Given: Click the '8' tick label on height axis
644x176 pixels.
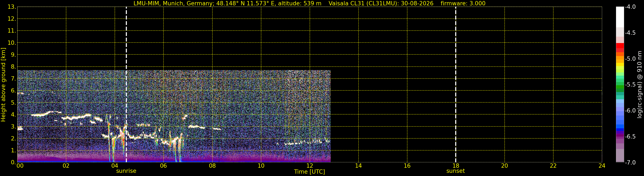Looking at the screenshot, I should (x=13, y=66).
